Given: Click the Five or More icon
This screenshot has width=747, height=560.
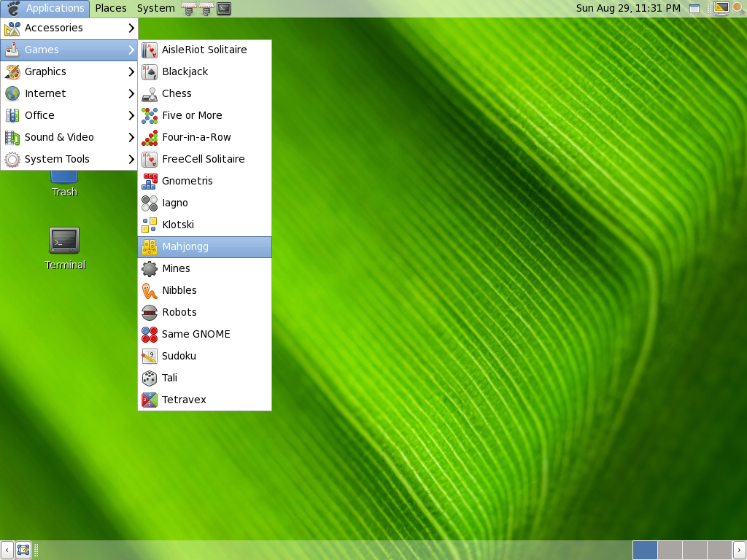Looking at the screenshot, I should click(150, 116).
